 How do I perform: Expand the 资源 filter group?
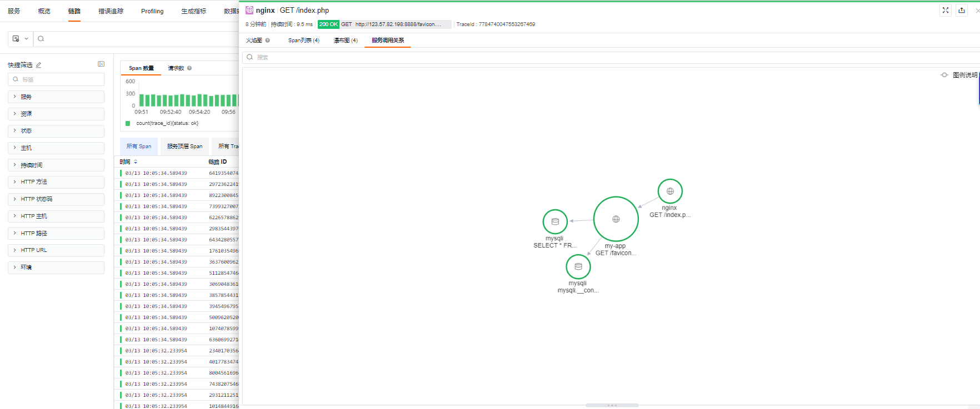click(56, 114)
